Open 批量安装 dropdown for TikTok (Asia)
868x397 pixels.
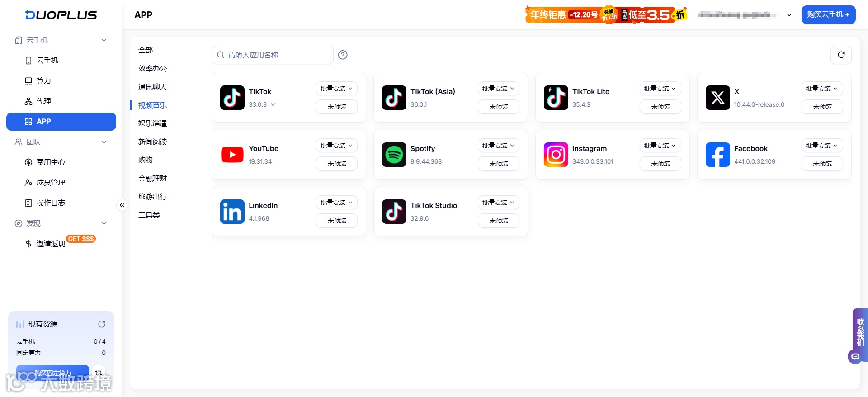pyautogui.click(x=498, y=89)
